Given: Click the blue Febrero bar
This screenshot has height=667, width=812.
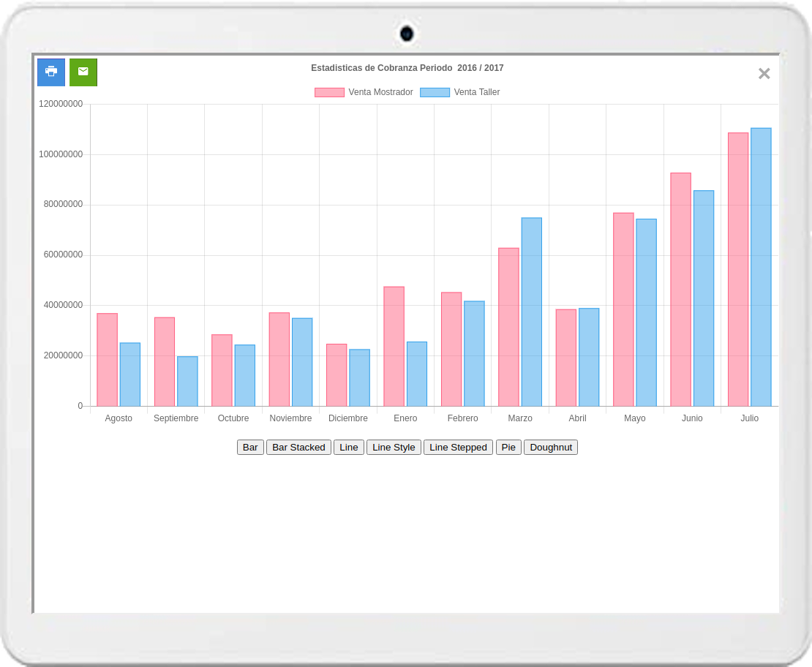Looking at the screenshot, I should coord(474,354).
